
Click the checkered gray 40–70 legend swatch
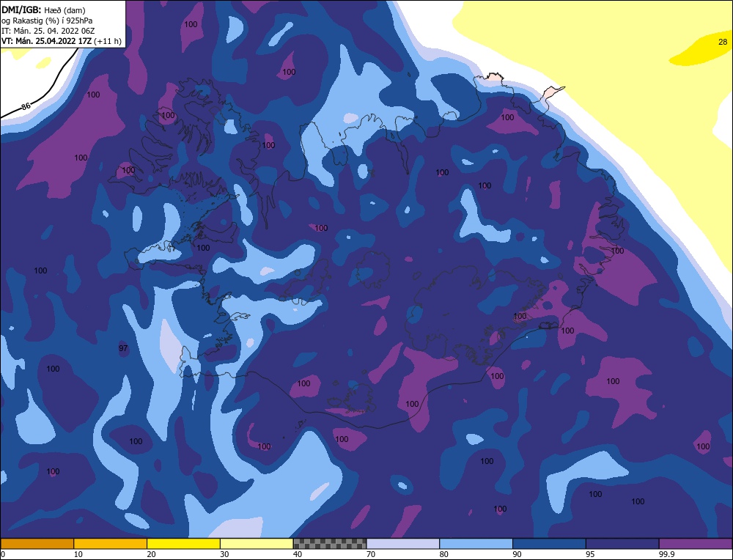coord(330,544)
